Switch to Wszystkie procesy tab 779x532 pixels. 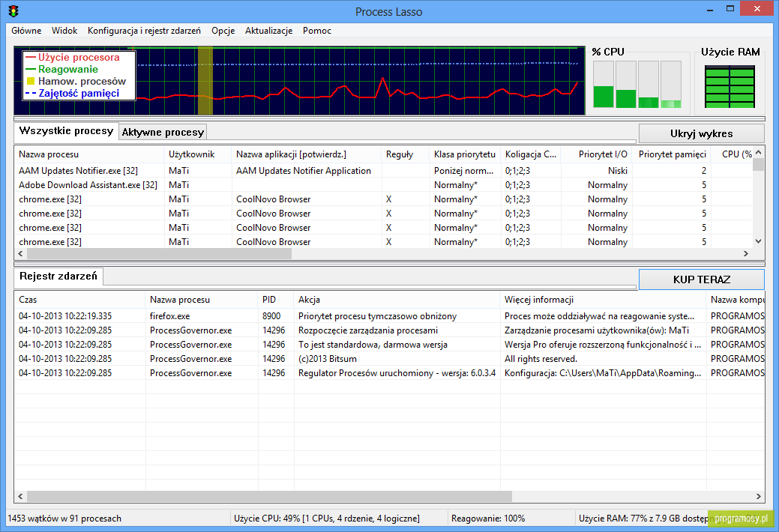point(66,131)
